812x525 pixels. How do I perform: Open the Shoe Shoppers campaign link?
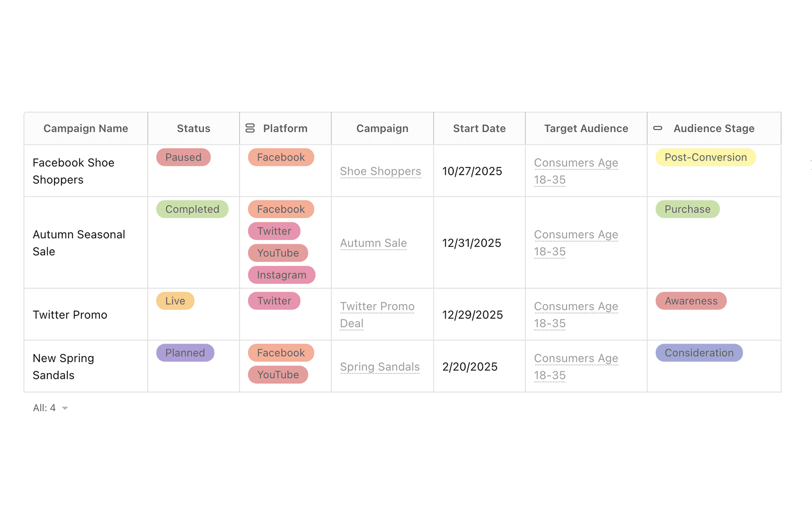point(380,171)
